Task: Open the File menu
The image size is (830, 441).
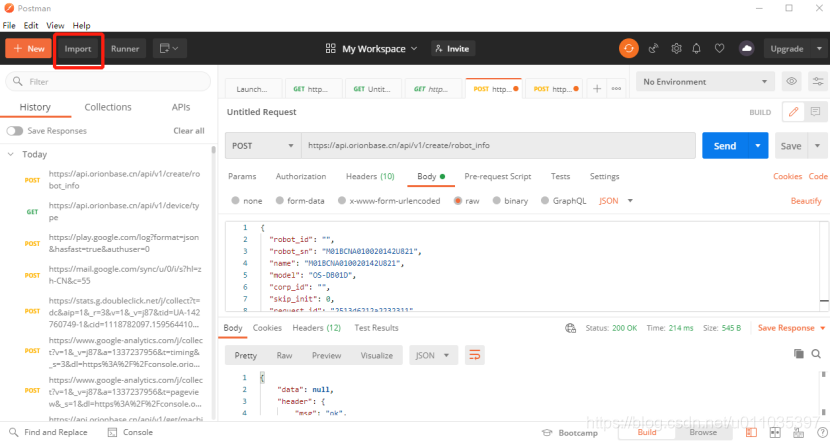Action: click(x=9, y=25)
